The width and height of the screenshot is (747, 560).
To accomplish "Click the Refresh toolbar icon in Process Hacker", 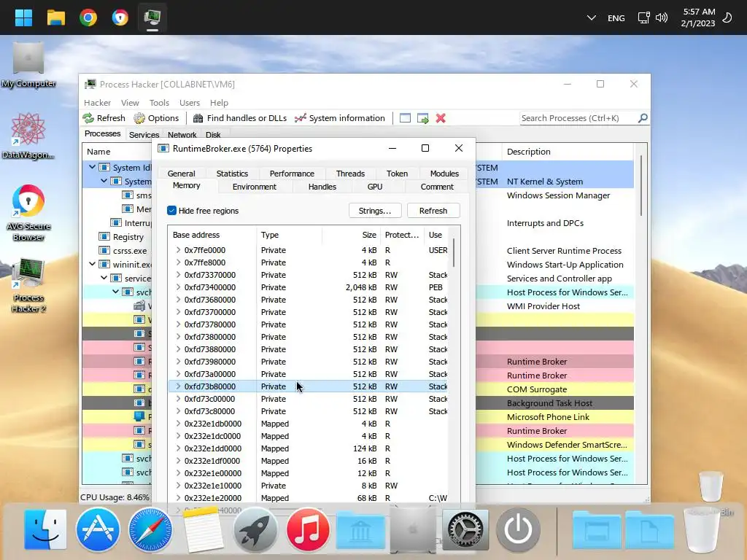I will click(x=88, y=118).
